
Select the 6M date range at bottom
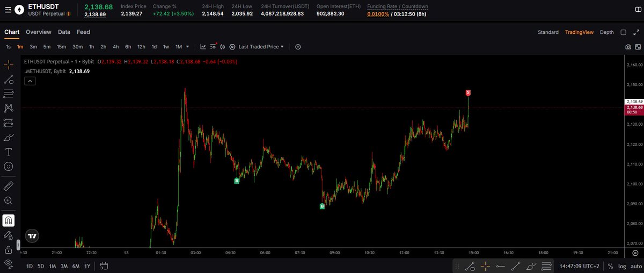tap(76, 266)
